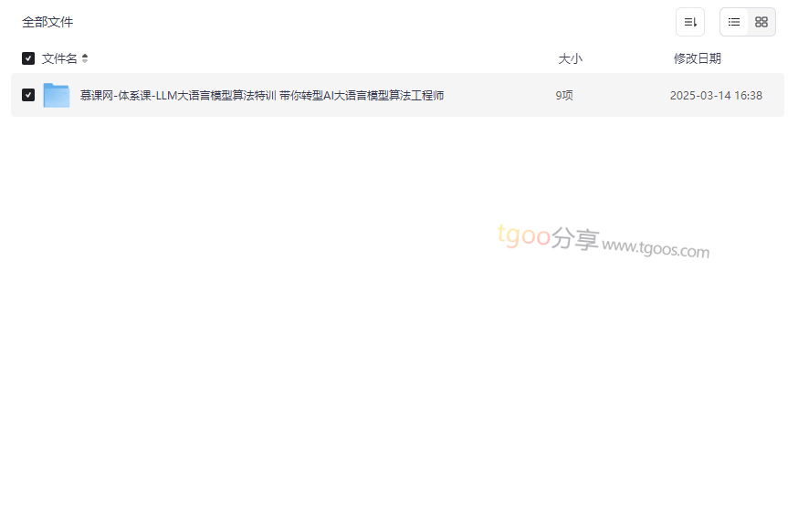The width and height of the screenshot is (798, 532).
Task: Uncheck the select-all checkbox in header
Action: point(28,58)
